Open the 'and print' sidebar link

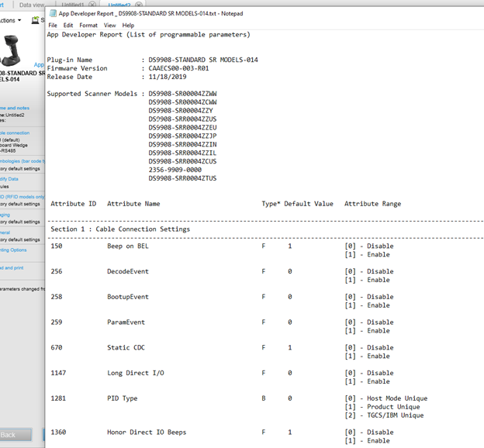pos(12,268)
